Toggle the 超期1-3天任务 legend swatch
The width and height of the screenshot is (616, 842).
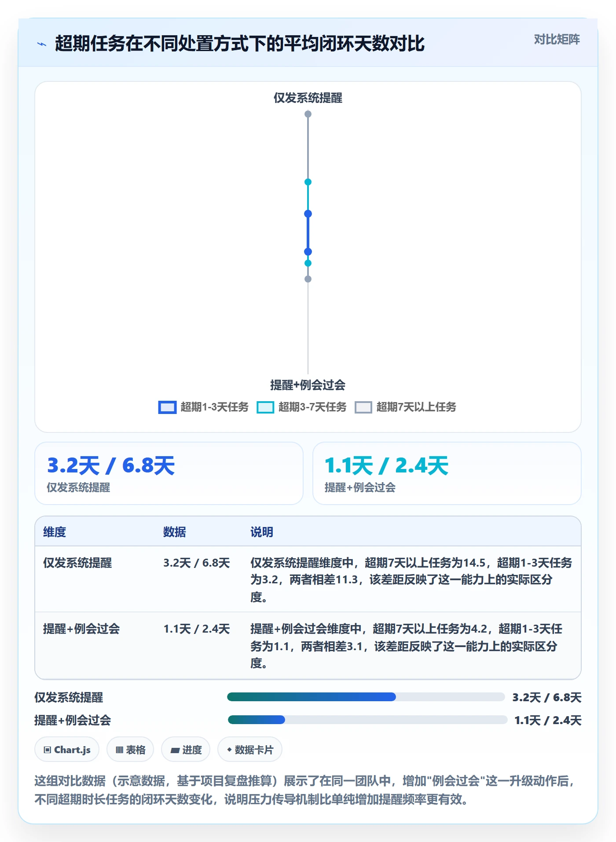click(x=167, y=407)
